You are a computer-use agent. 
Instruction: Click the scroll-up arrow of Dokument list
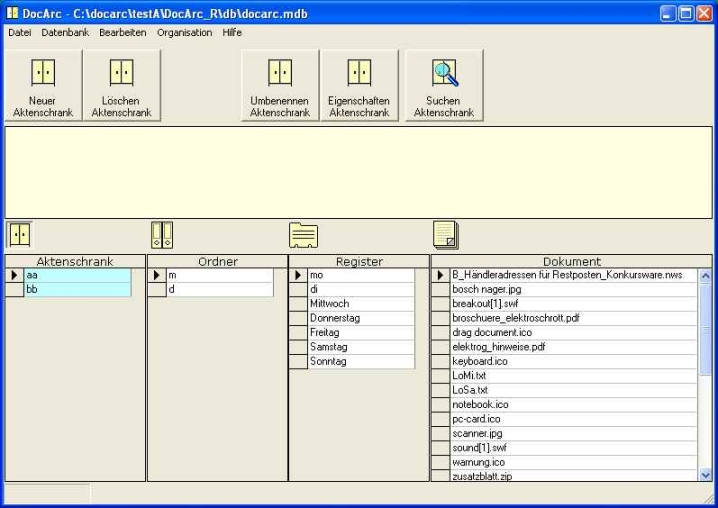coord(705,275)
